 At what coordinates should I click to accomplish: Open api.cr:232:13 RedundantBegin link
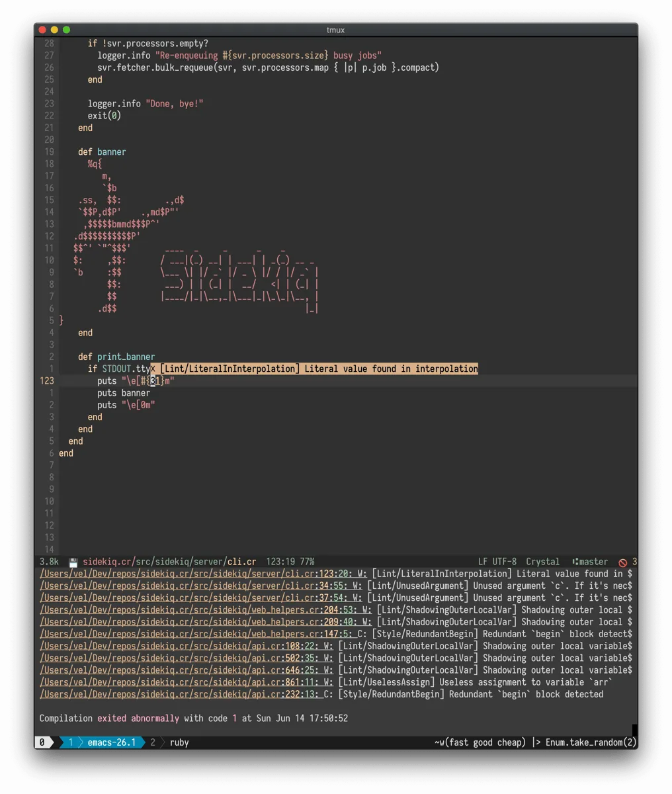181,694
